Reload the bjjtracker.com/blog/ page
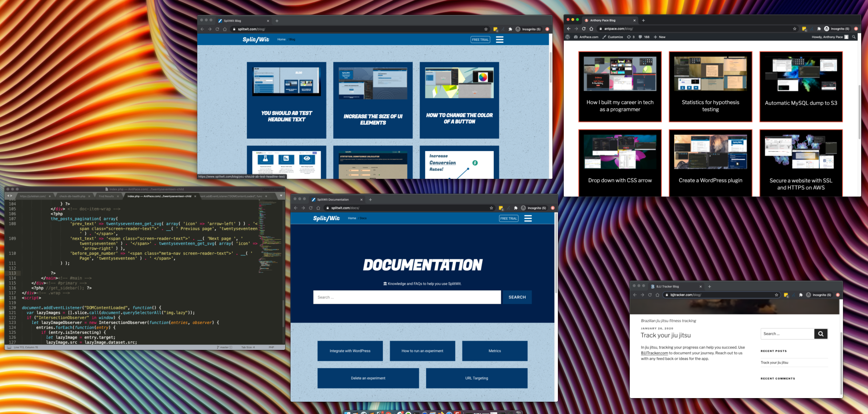 pos(650,295)
